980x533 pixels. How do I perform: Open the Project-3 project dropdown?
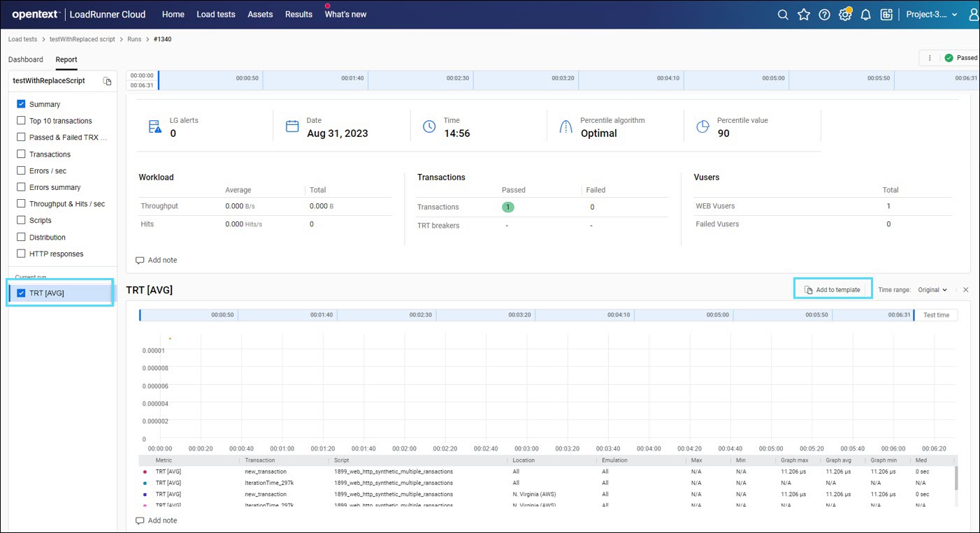tap(932, 15)
